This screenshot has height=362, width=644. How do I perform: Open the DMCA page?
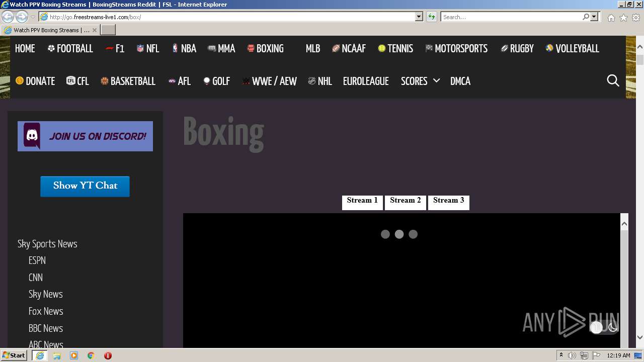coord(460,81)
